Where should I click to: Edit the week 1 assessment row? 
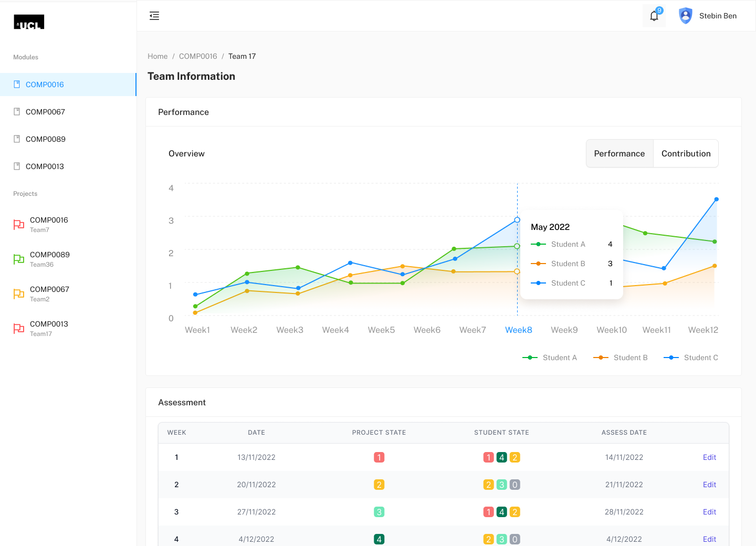[x=709, y=457]
